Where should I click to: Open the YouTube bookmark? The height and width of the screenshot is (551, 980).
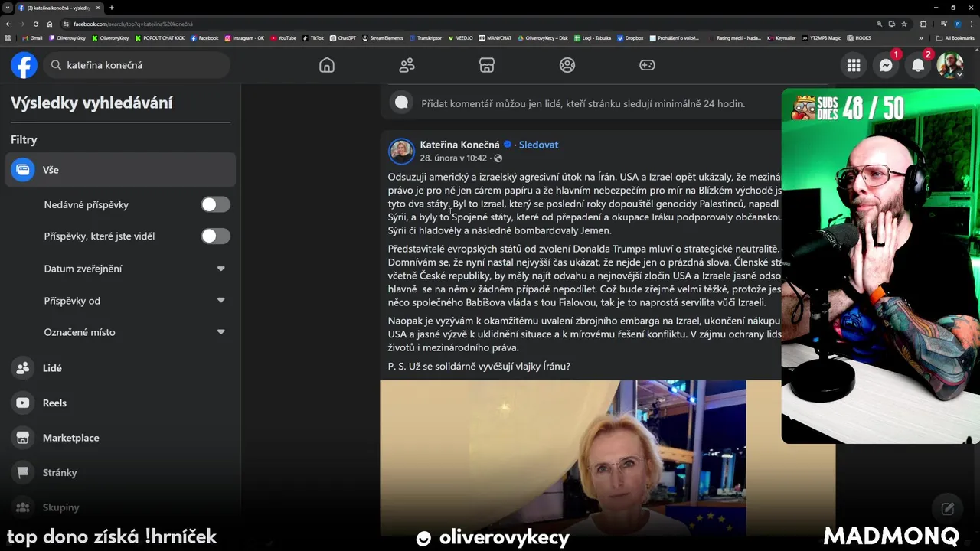click(x=283, y=38)
